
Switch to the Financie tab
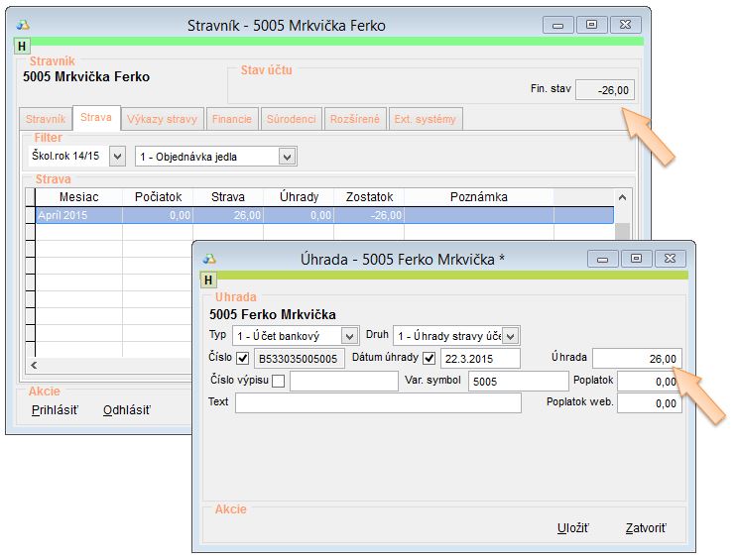click(x=232, y=119)
